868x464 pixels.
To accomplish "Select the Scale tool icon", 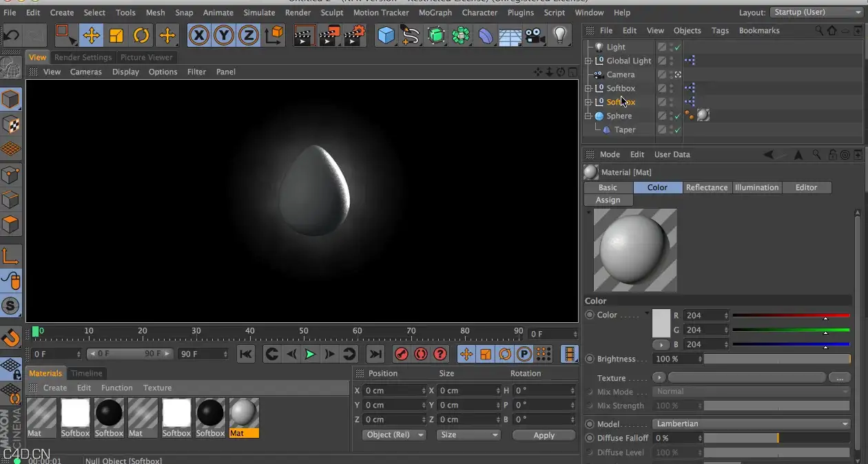I will pyautogui.click(x=116, y=35).
